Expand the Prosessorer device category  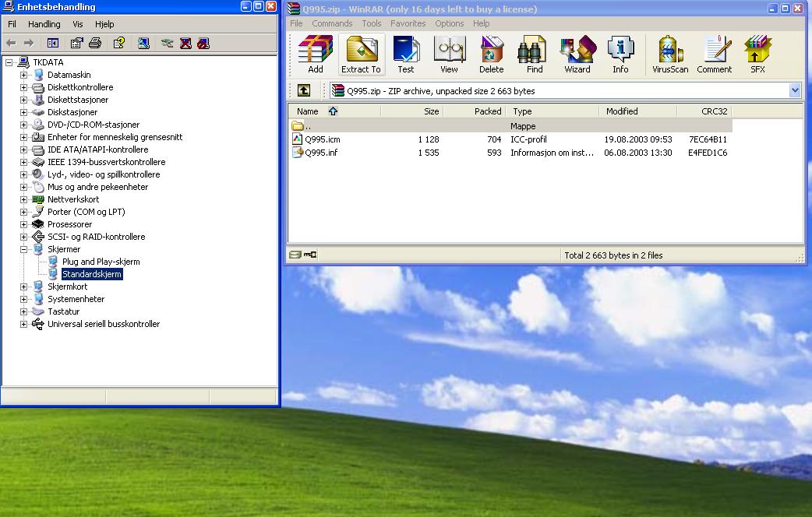point(24,224)
